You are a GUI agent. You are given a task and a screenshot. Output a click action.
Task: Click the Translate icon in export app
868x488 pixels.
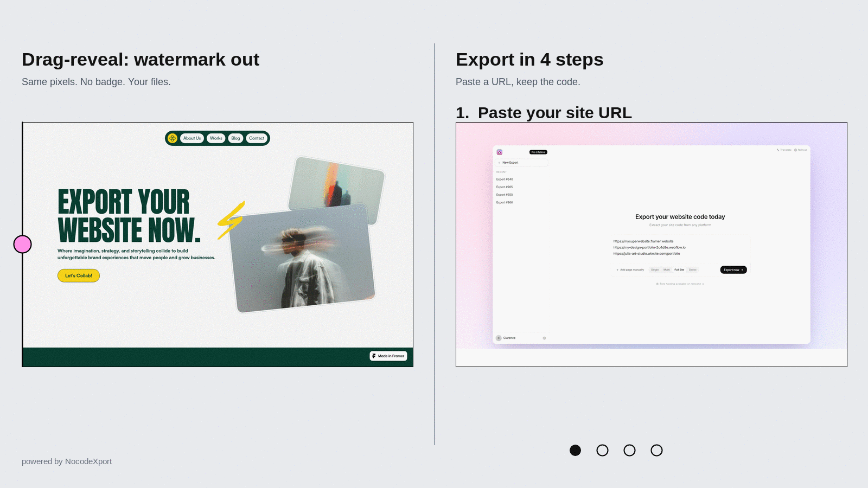pyautogui.click(x=778, y=150)
